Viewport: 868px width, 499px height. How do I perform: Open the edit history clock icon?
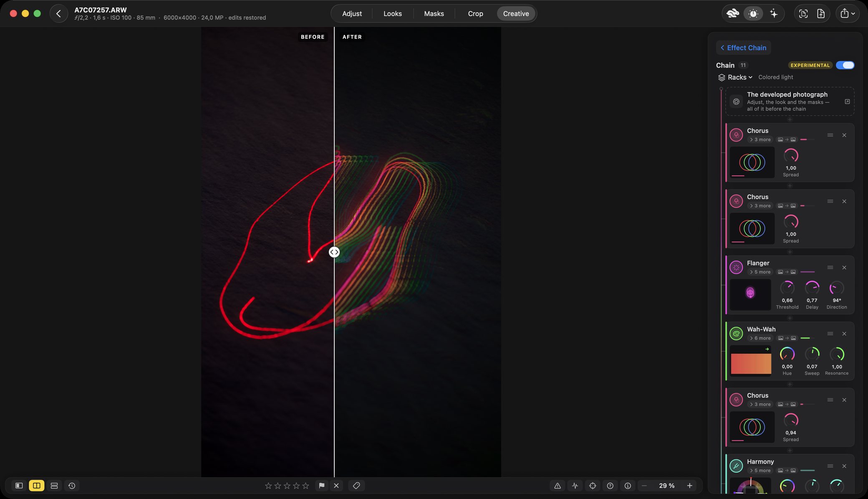tap(72, 486)
